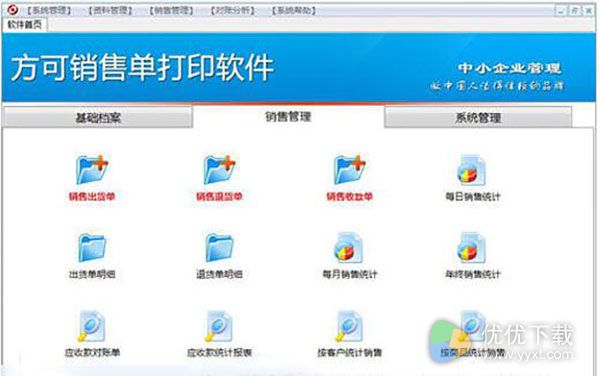This screenshot has width=600, height=376.
Task: Click the 应收款统计报表 label
Action: pyautogui.click(x=219, y=352)
